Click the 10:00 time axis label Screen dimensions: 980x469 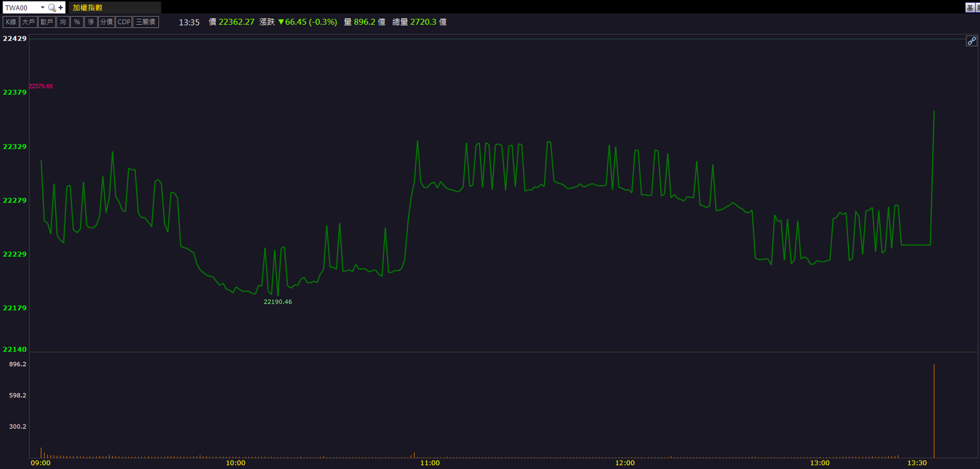pos(236,463)
